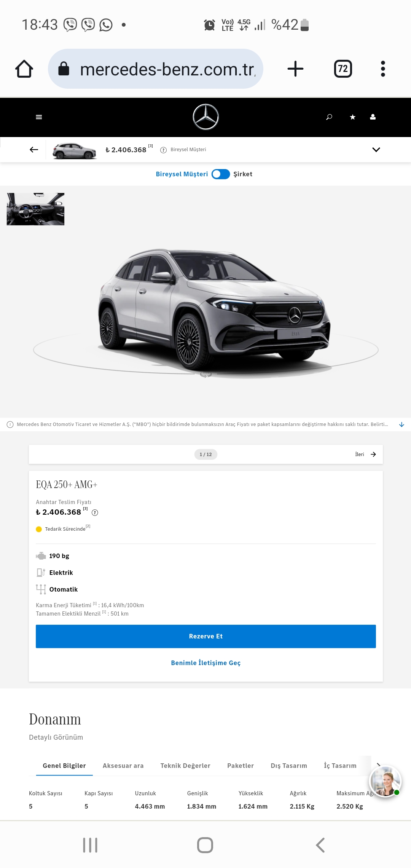The width and height of the screenshot is (411, 868).
Task: Open the hamburger navigation menu
Action: (x=39, y=117)
